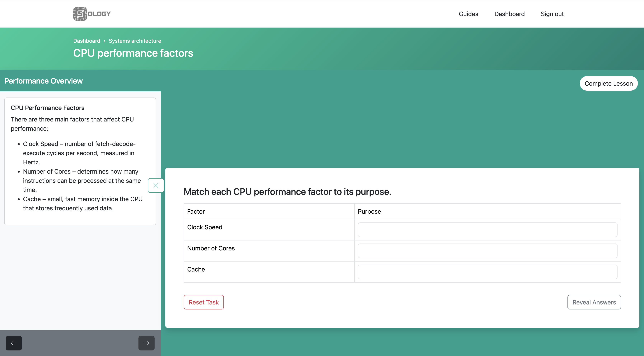Click the Dashboard breadcrumb link
This screenshot has width=644, height=356.
pos(86,41)
